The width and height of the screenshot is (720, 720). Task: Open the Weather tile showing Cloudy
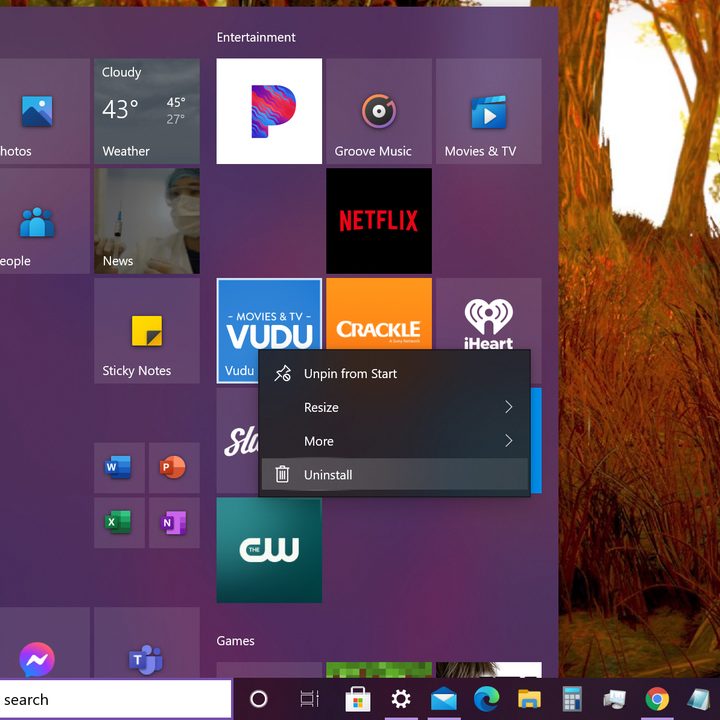(x=147, y=111)
